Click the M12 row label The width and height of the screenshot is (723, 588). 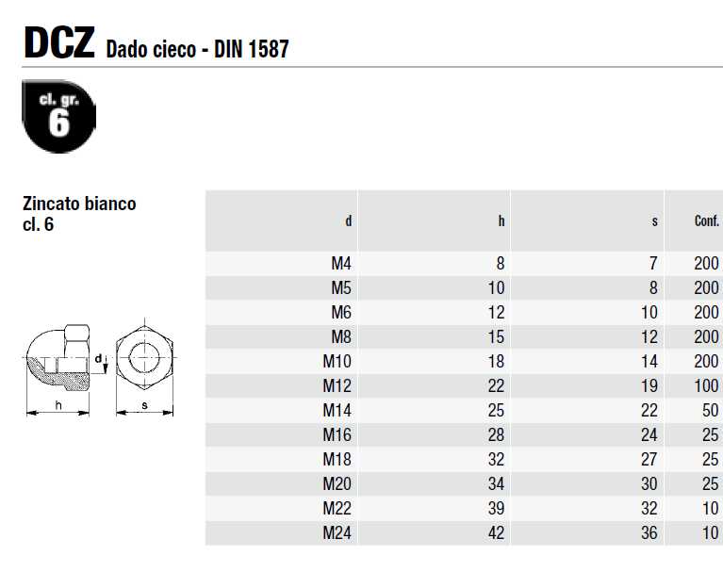337,385
